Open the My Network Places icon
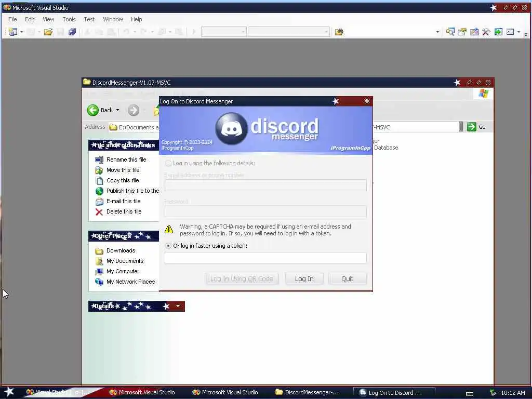 (x=99, y=282)
